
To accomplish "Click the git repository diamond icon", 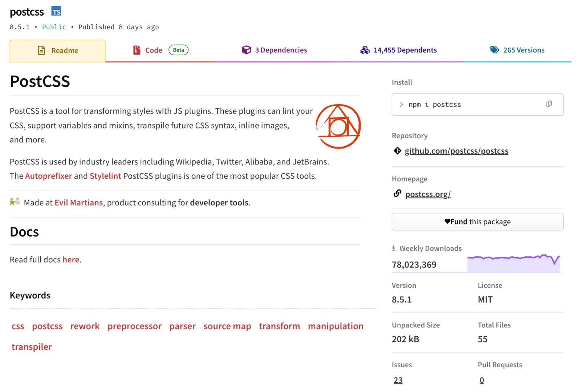I will pos(397,151).
